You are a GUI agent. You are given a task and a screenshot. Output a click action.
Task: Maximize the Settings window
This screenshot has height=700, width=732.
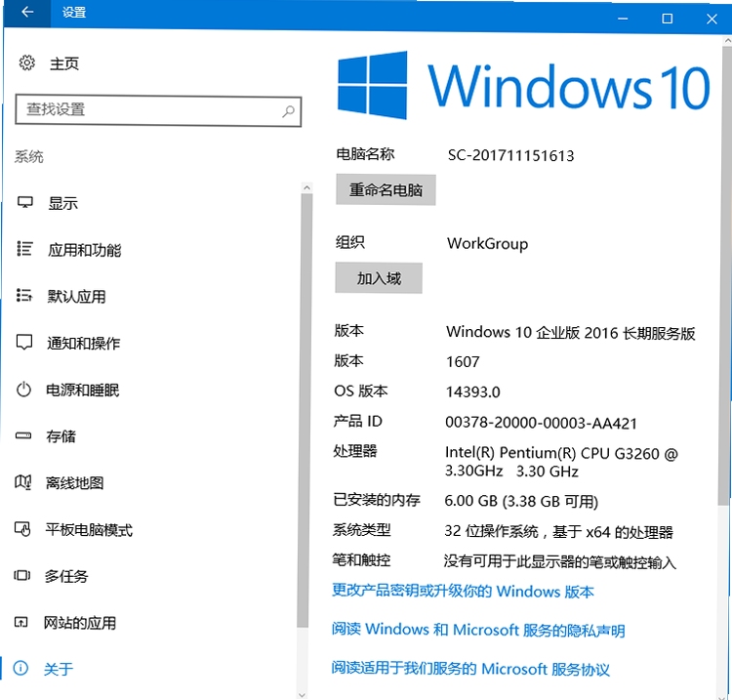tap(668, 19)
